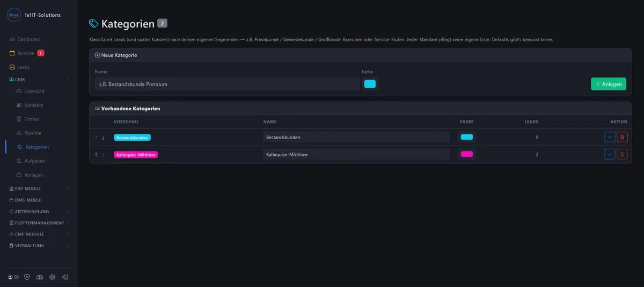The image size is (644, 287).
Task: Save the Bestandskunden row with checkmark
Action: (x=610, y=137)
